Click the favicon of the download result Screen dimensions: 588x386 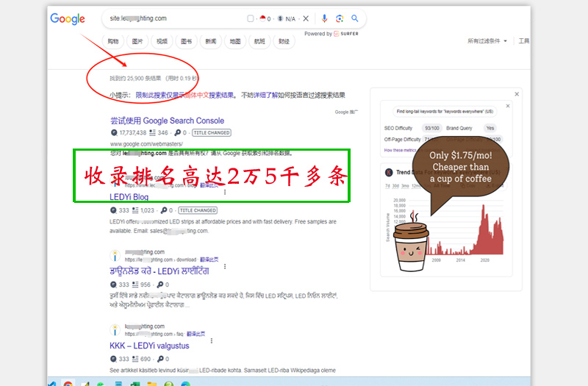pyautogui.click(x=115, y=256)
